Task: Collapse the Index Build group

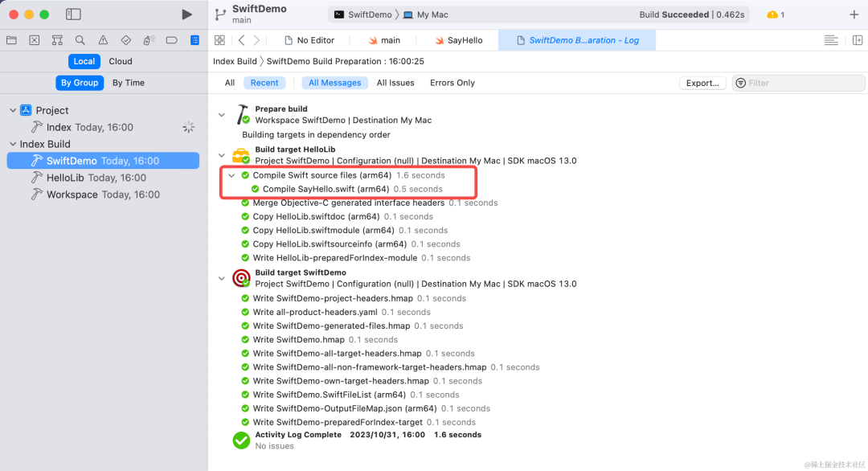Action: (13, 144)
